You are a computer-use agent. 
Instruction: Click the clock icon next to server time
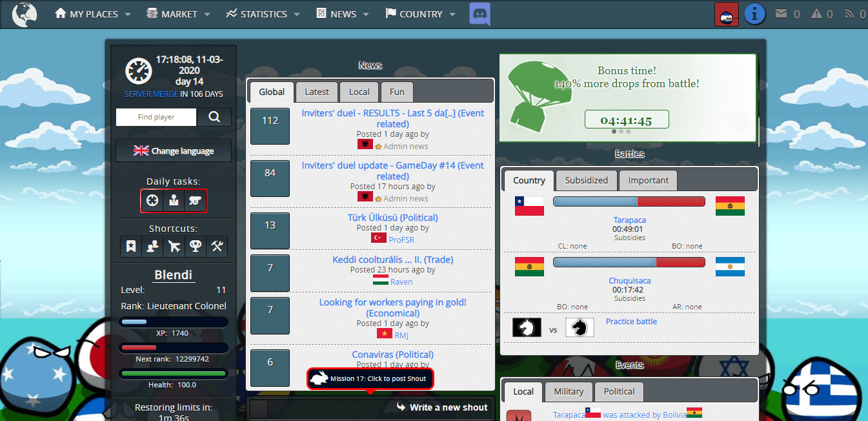(138, 70)
